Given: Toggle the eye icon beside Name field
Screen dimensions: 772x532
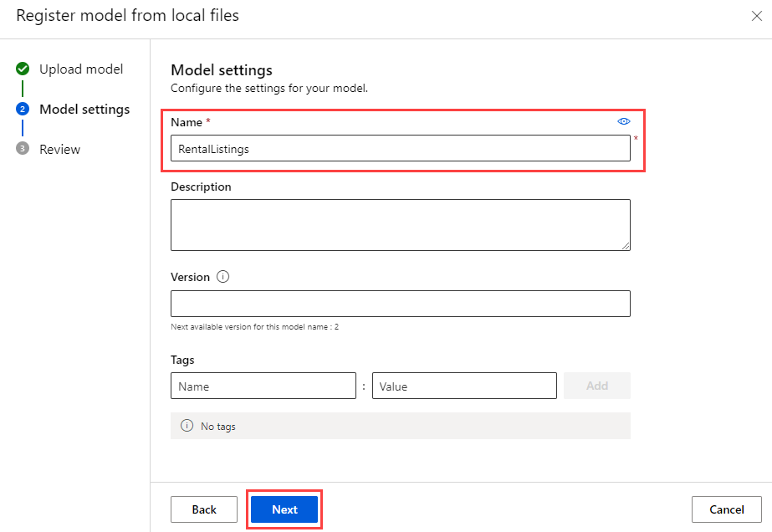Looking at the screenshot, I should click(623, 121).
